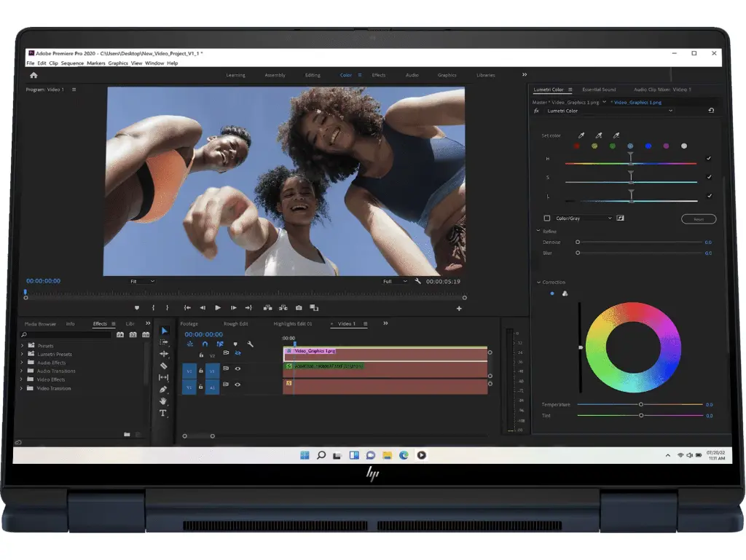
Task: Enable the Color/Gray checkbox
Action: point(547,218)
